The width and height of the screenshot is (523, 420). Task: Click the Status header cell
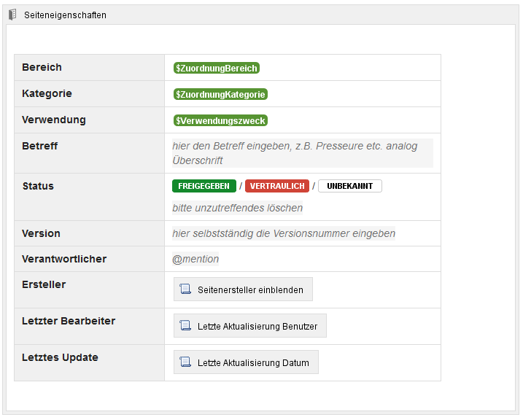point(90,197)
